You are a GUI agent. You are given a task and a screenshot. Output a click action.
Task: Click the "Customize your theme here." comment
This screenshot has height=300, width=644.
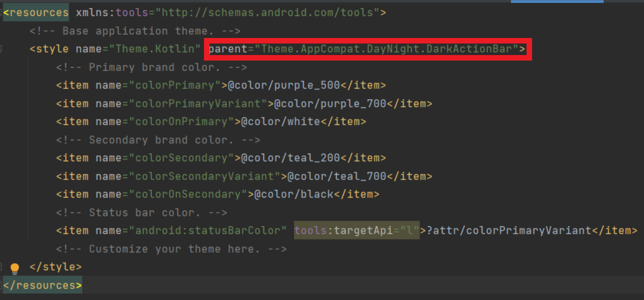171,249
